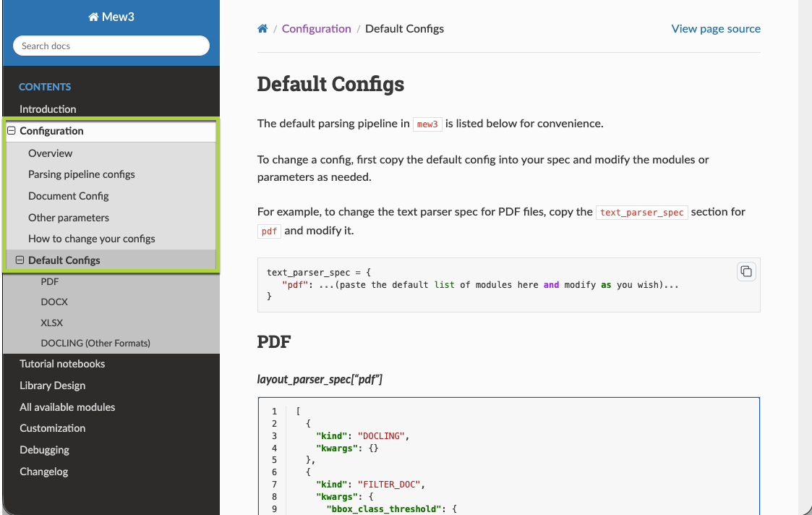
Task: Open DOCLING (Other Formats) subsection
Action: tap(95, 343)
